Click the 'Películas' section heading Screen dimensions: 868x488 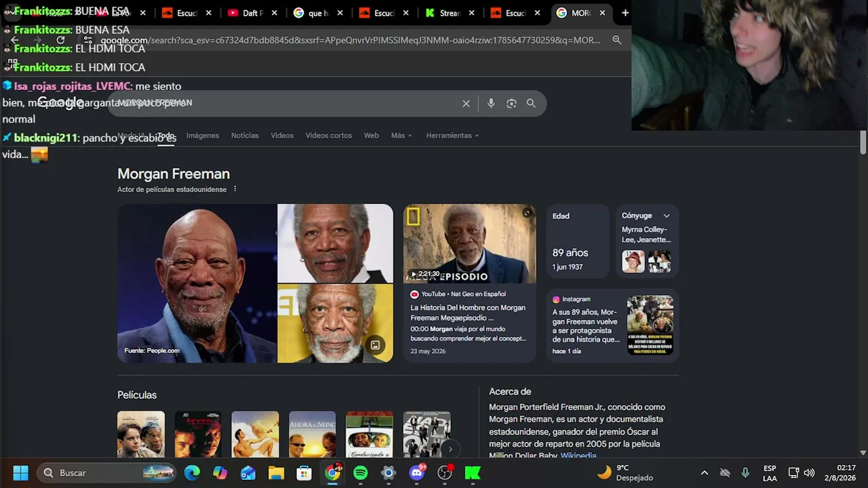[137, 394]
